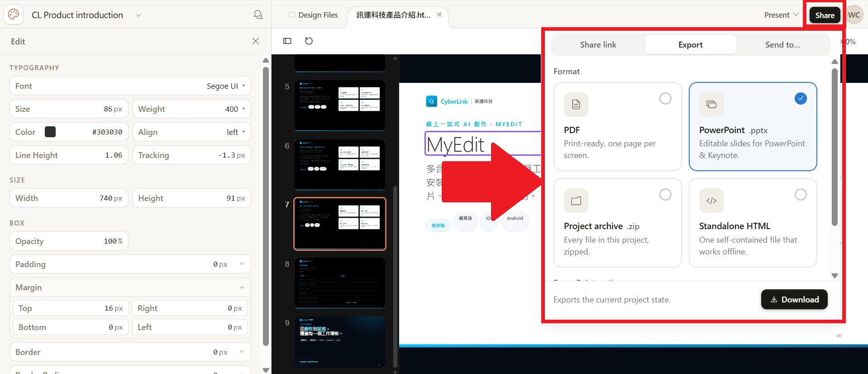Click the WC user avatar
This screenshot has width=868, height=374.
click(854, 15)
